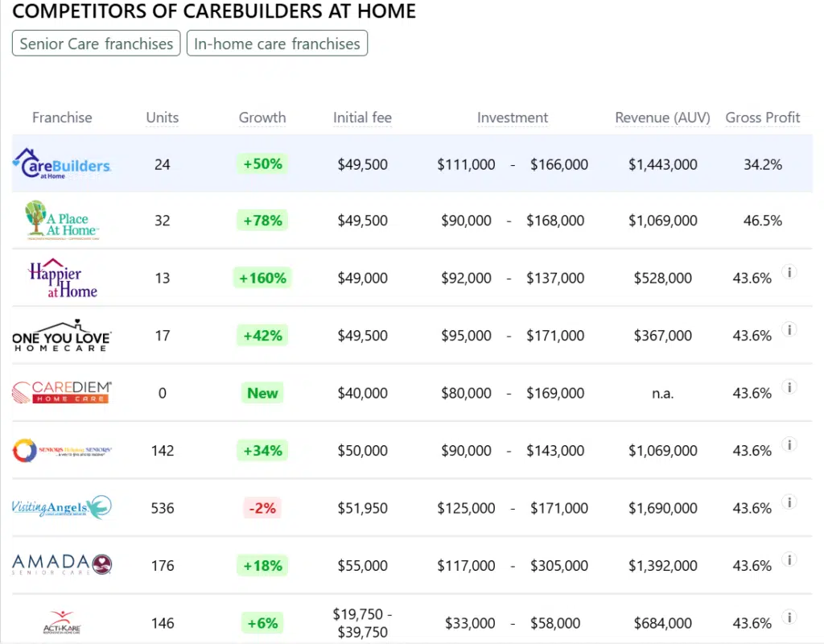Sort by the Units column header
Screen dimensions: 824x644
(x=163, y=118)
